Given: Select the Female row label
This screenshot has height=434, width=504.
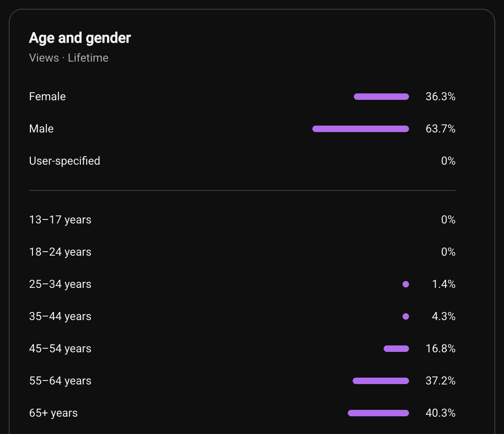Looking at the screenshot, I should coord(48,97).
